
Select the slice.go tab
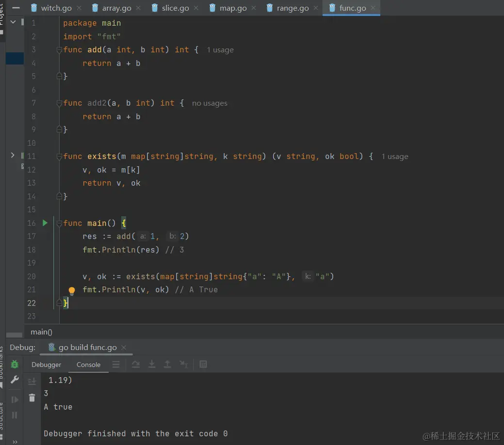click(x=171, y=8)
